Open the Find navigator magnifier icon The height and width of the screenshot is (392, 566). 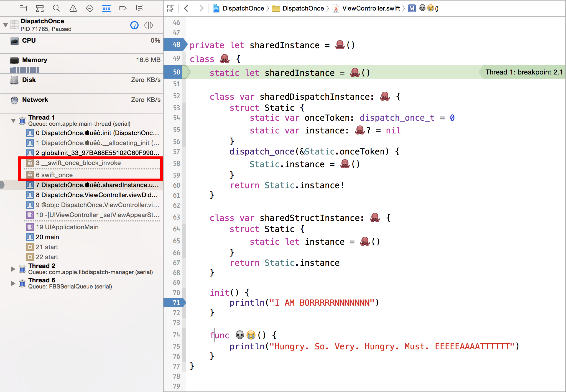coord(56,8)
